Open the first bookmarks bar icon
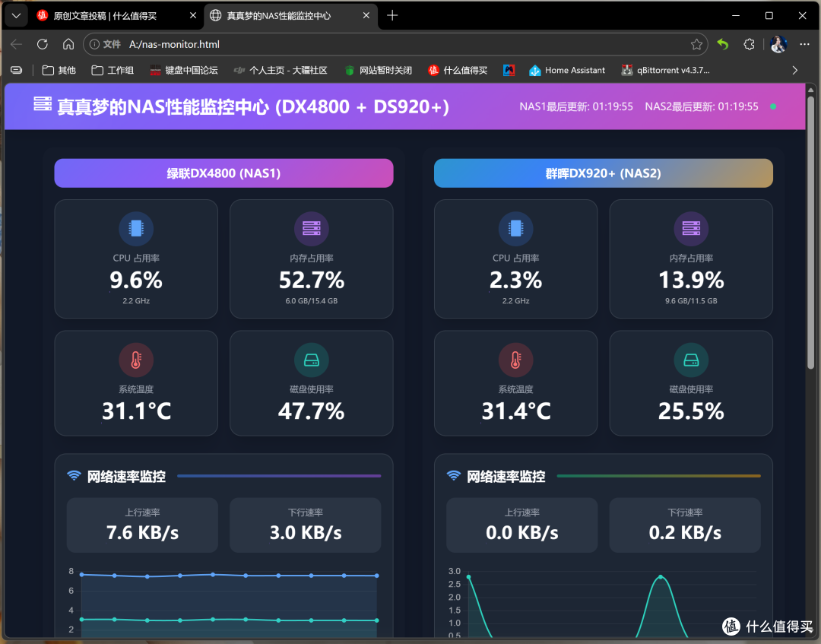This screenshot has width=821, height=644. [16, 70]
